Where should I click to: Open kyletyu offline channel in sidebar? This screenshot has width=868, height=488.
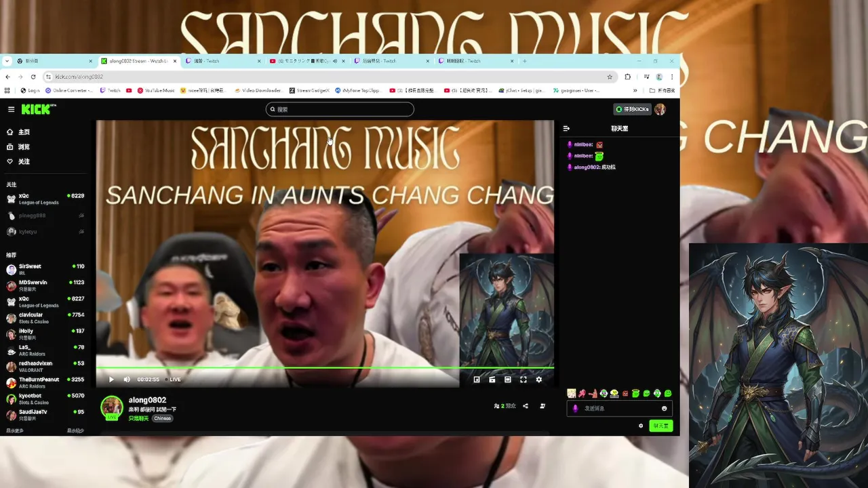pos(45,232)
